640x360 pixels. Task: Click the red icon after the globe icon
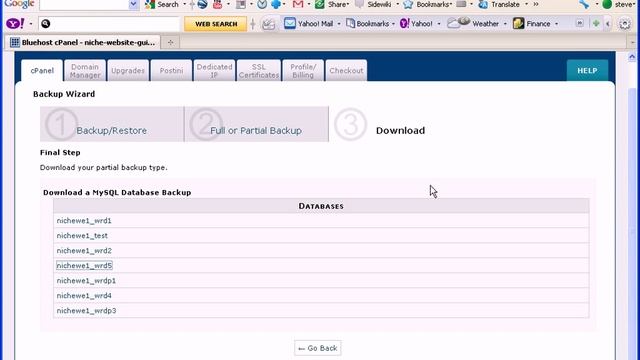[218, 4]
